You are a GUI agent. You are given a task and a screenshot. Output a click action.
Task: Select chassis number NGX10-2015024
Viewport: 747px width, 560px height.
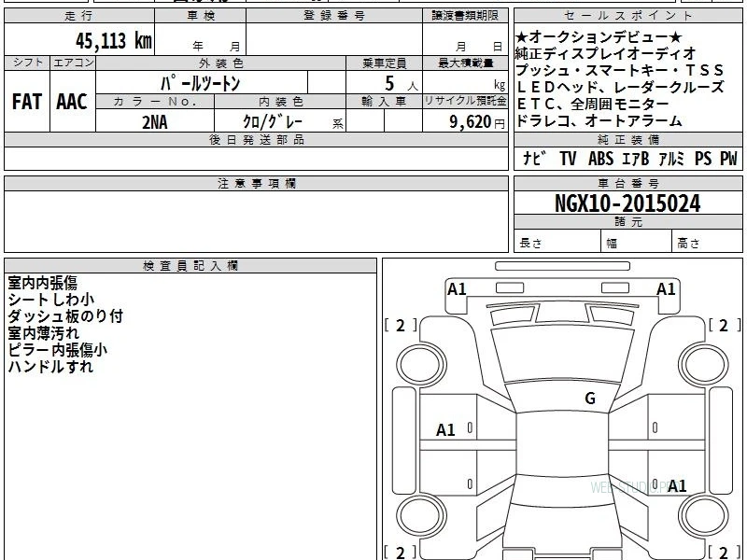click(627, 203)
